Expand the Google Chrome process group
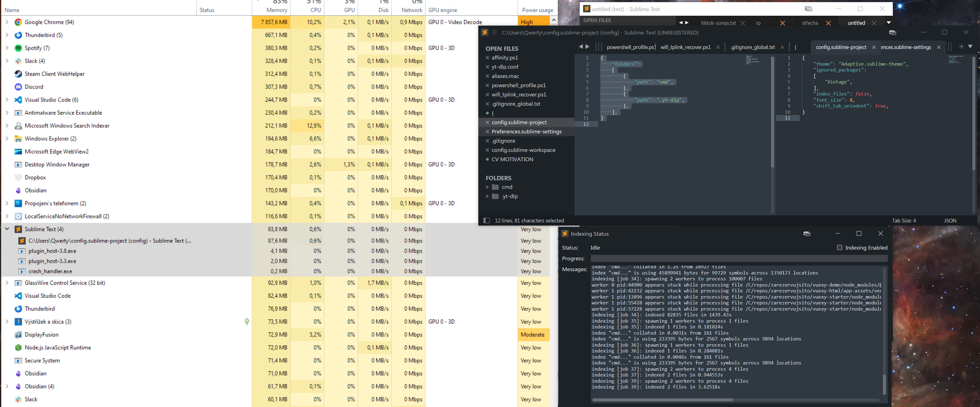 (7, 22)
